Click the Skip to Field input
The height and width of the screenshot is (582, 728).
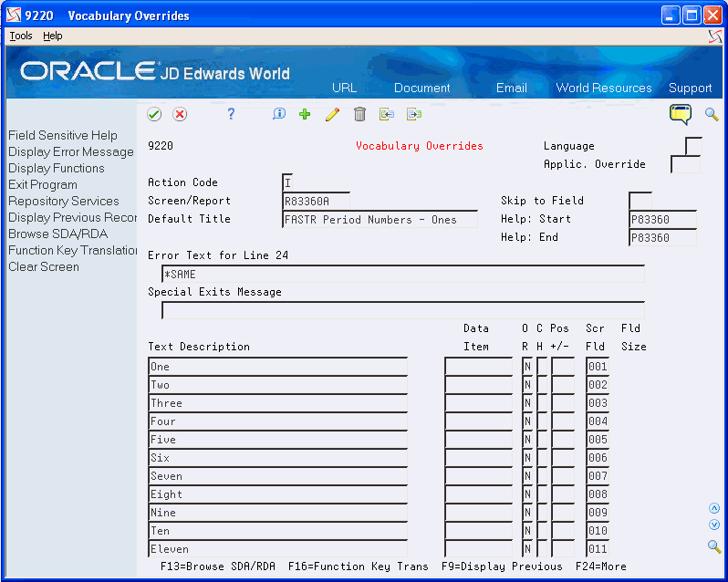pyautogui.click(x=640, y=201)
